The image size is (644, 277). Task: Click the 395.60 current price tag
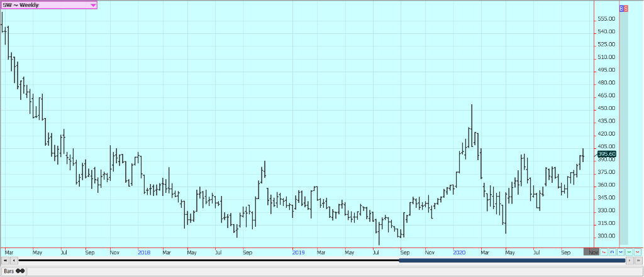click(607, 154)
